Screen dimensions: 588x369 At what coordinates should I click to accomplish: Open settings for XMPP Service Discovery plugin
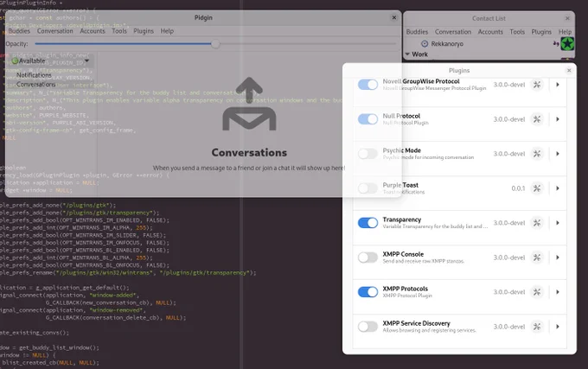click(x=537, y=327)
